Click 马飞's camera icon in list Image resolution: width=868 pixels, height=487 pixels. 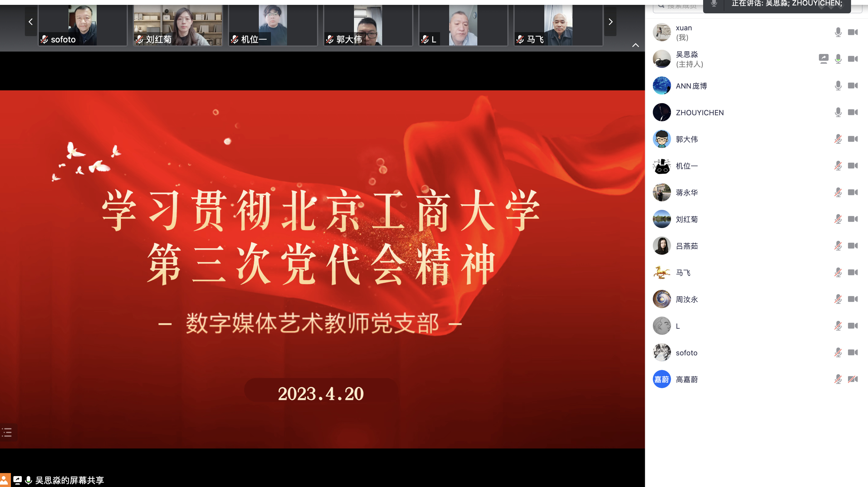853,272
